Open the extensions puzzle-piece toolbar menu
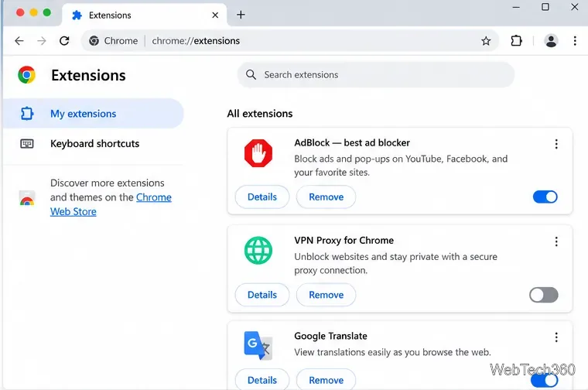 tap(516, 40)
